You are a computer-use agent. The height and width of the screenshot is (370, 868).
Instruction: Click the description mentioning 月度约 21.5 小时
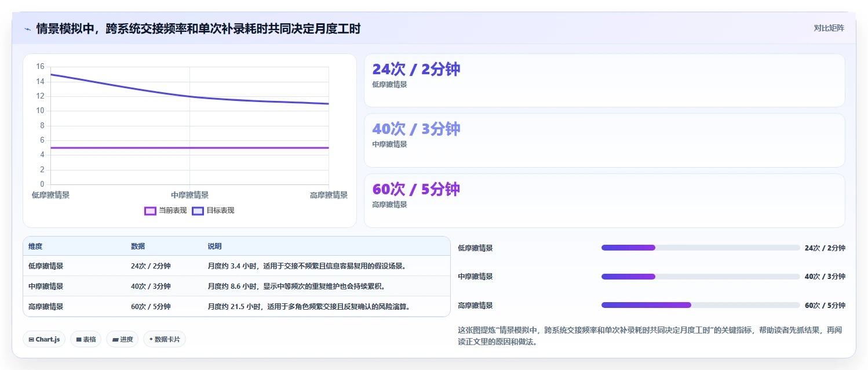tap(309, 306)
